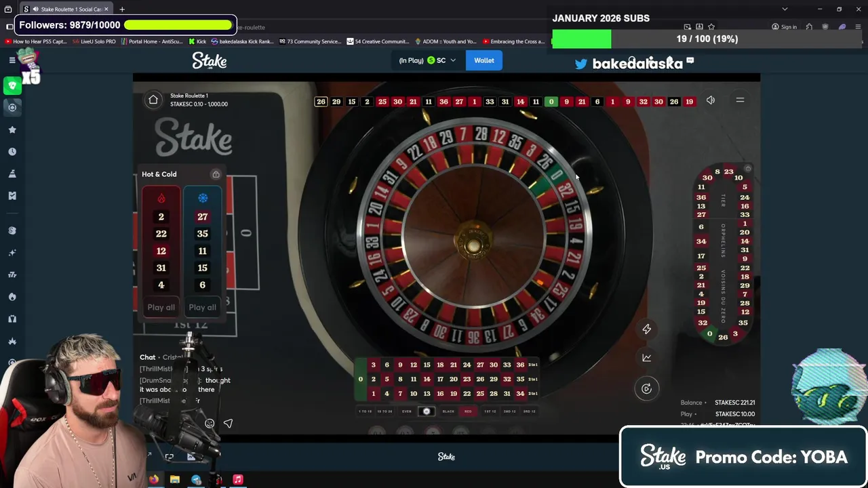Mute the roulette game sound

coord(711,100)
